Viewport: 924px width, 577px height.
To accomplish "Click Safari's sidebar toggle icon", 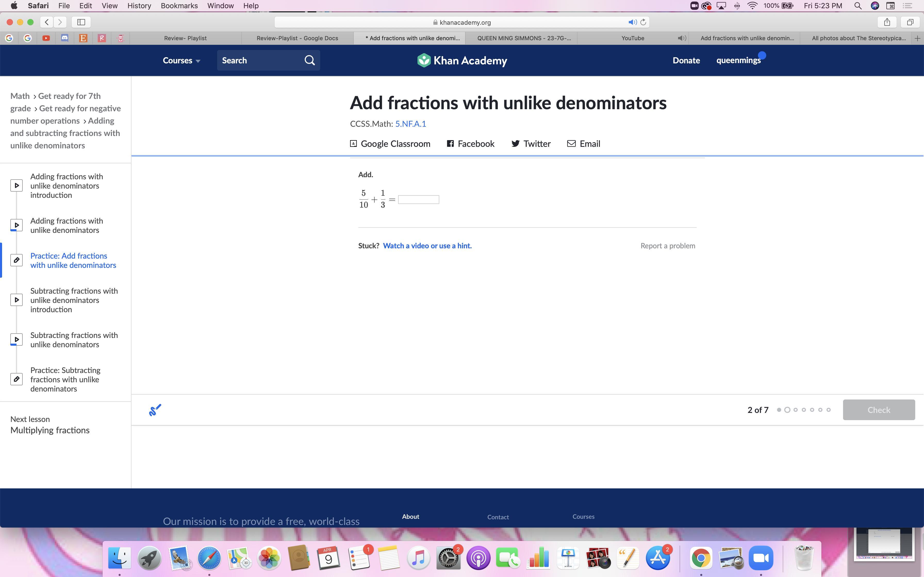I will coord(81,22).
